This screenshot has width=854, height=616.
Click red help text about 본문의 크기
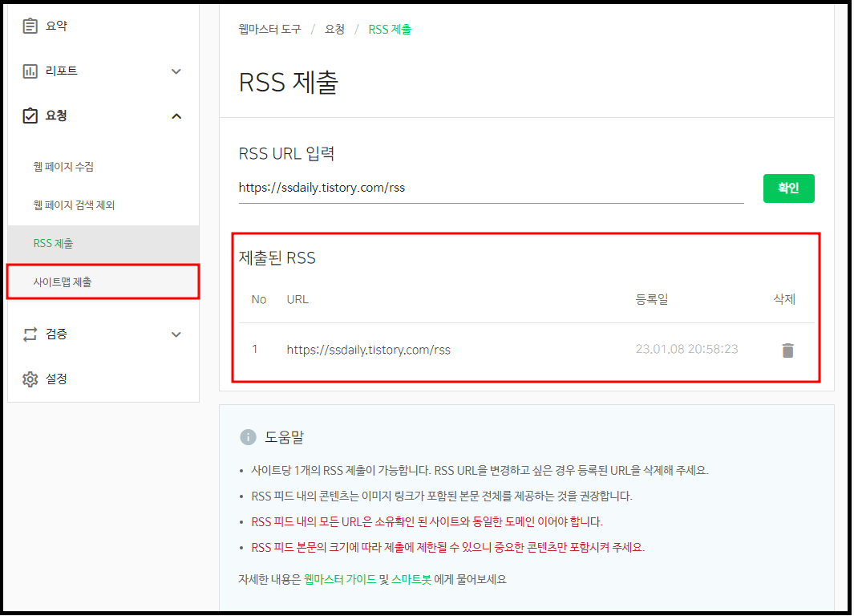pyautogui.click(x=447, y=547)
